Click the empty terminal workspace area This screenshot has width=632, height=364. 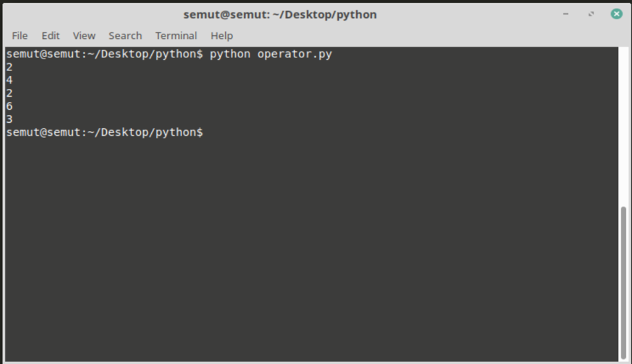[x=309, y=247]
